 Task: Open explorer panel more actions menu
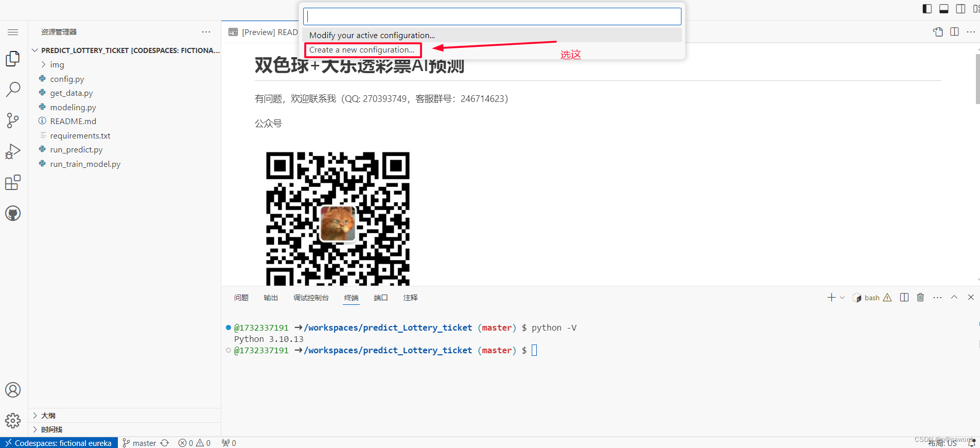pyautogui.click(x=206, y=32)
